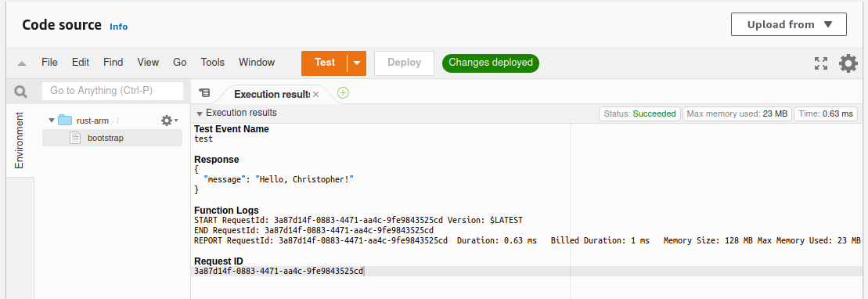
Task: Click the Changes deployed badge
Action: tap(491, 63)
